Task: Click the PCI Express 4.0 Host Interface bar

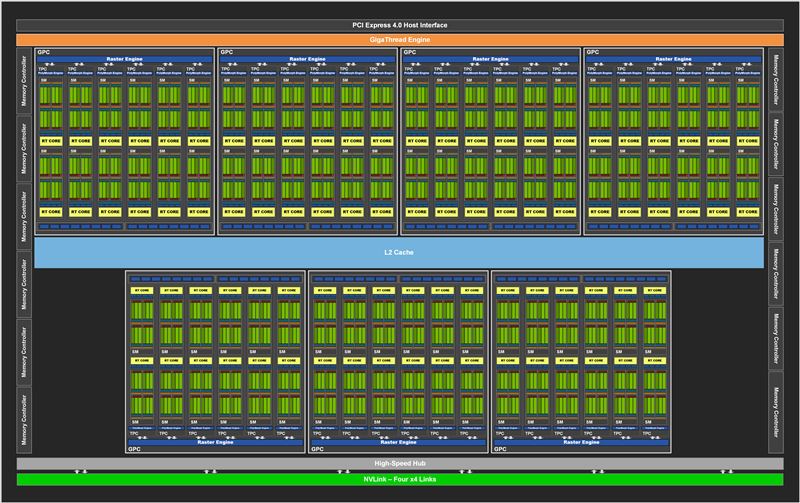Action: pos(400,24)
